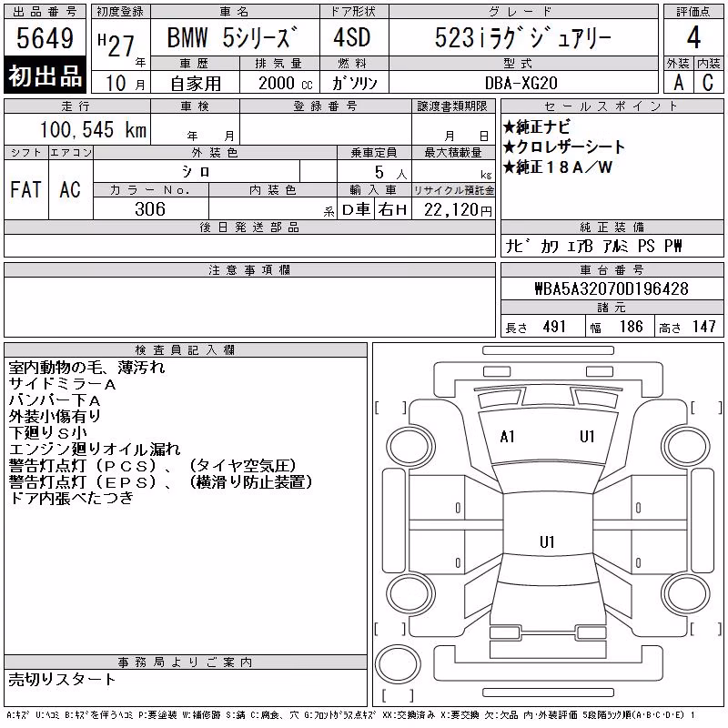Click the damage code legend line

[x=351, y=715]
